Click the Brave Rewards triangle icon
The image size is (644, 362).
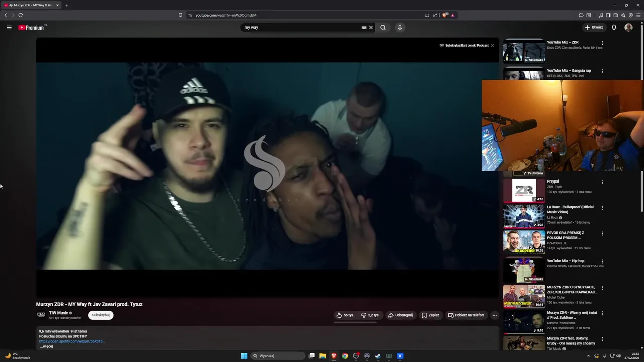(x=452, y=15)
